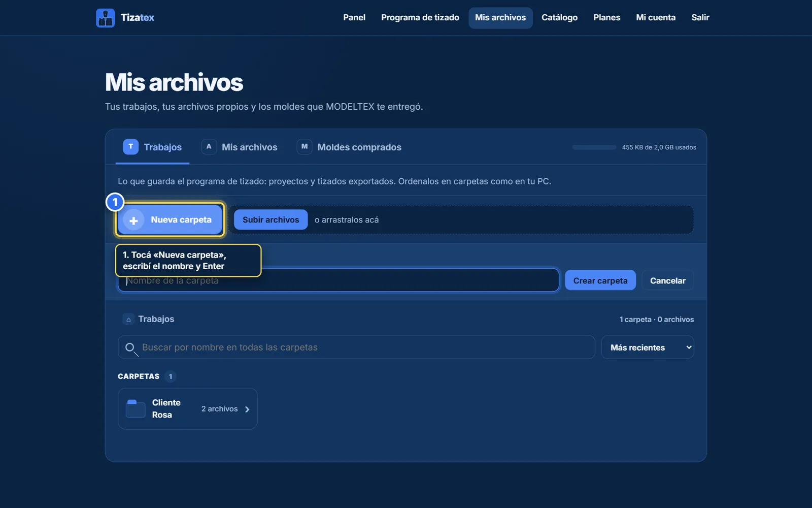Click the A badge icon of Mis archivos tab
Image resolution: width=812 pixels, height=508 pixels.
click(209, 146)
